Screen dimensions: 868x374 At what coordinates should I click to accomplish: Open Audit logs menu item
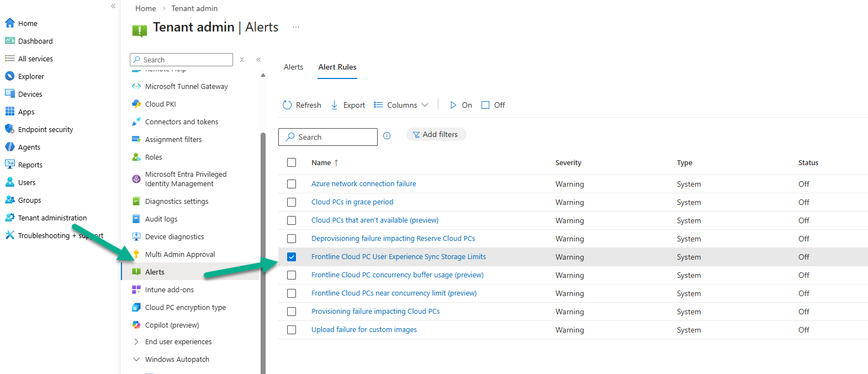click(x=161, y=219)
